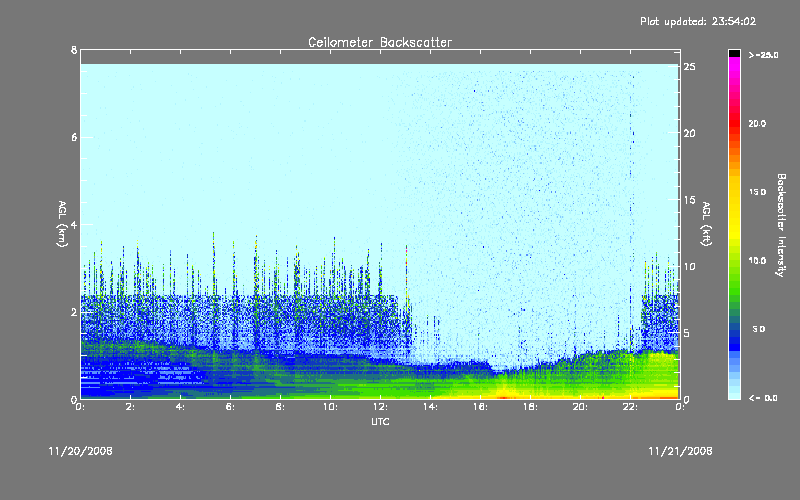Click the magenta colorbar segment near the top
The width and height of the screenshot is (800, 500).
click(x=734, y=66)
